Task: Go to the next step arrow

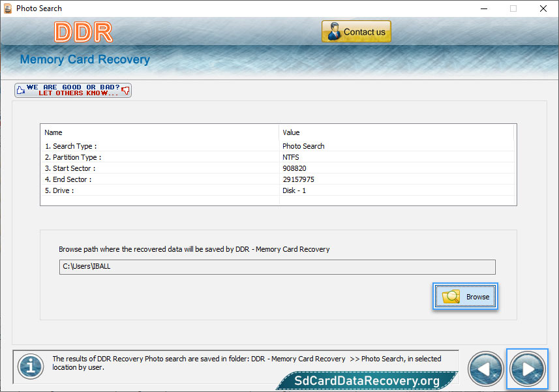Action: [x=527, y=369]
